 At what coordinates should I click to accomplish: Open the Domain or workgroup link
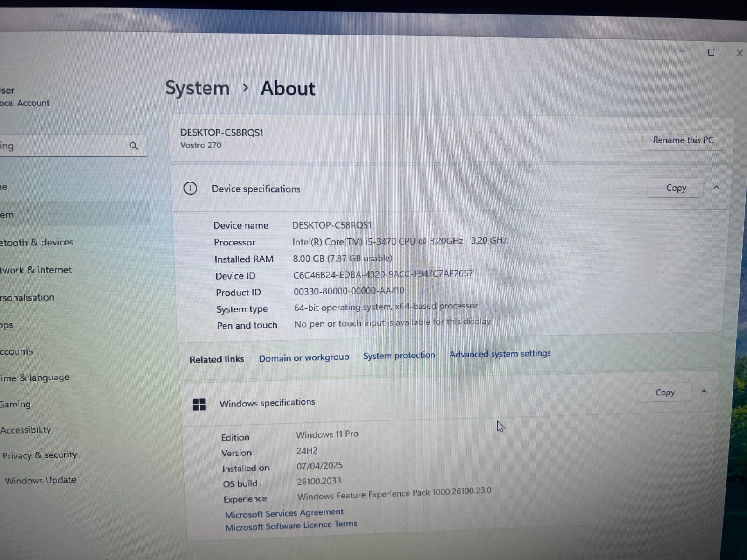click(x=304, y=358)
